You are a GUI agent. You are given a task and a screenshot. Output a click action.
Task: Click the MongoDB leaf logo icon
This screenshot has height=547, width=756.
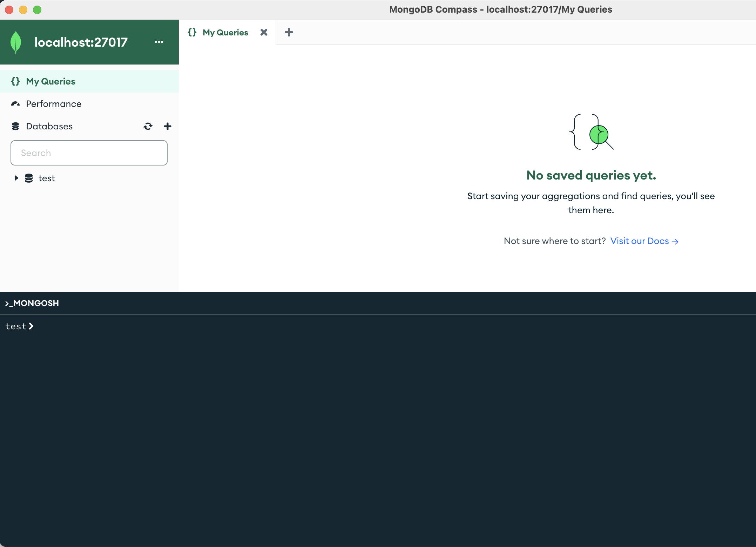(x=16, y=42)
